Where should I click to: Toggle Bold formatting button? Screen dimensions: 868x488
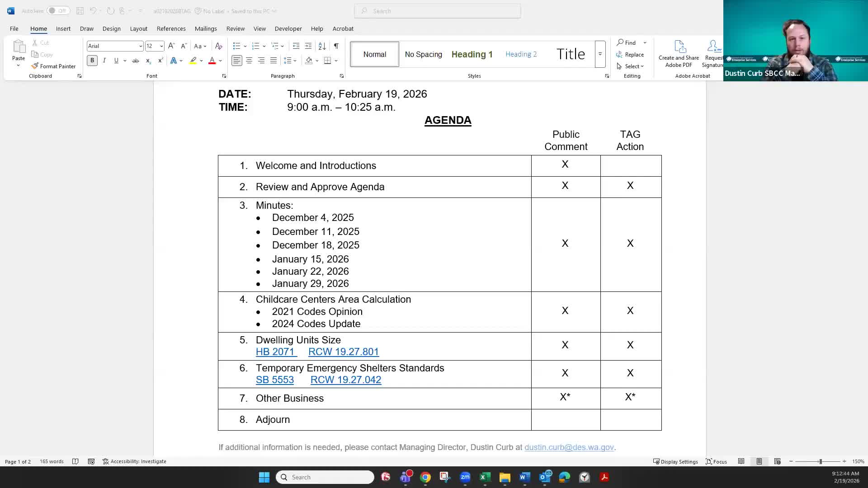92,61
